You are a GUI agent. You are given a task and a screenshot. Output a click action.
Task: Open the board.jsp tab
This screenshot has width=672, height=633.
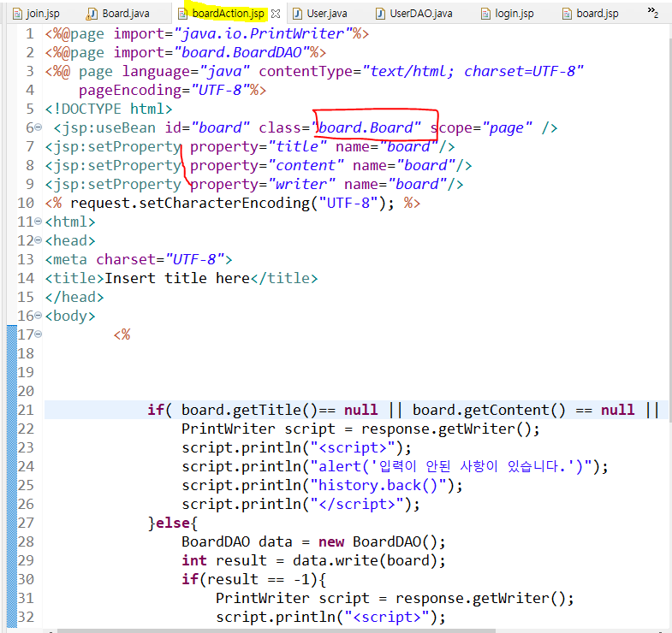(x=598, y=14)
